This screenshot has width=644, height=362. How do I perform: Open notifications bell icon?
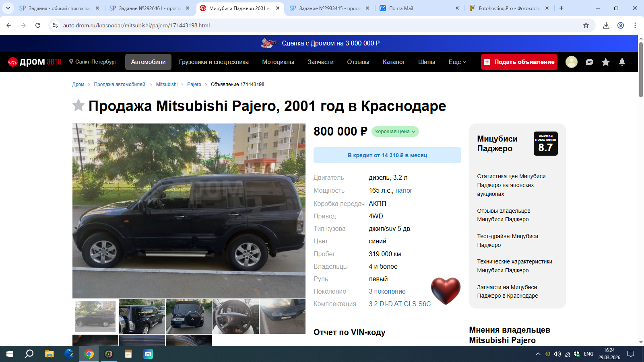tap(622, 62)
